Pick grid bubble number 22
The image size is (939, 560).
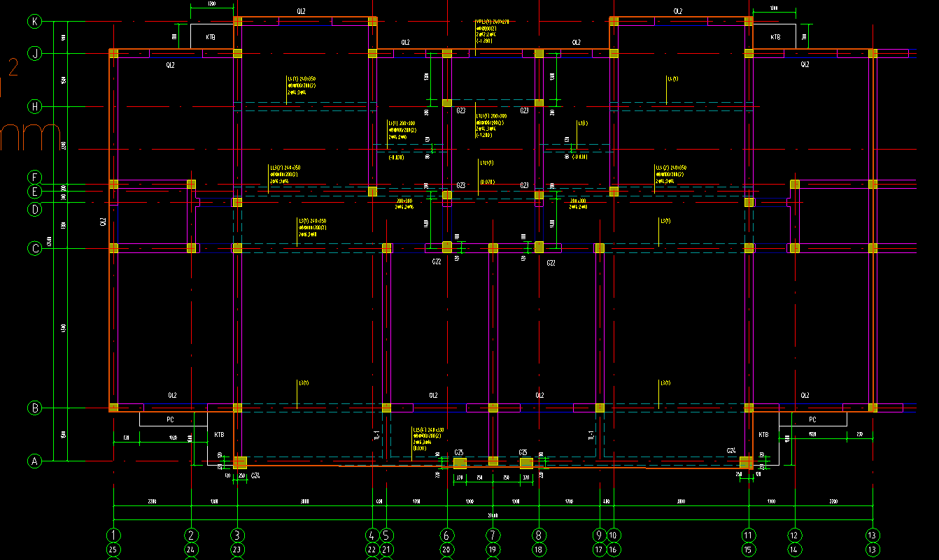pos(372,550)
